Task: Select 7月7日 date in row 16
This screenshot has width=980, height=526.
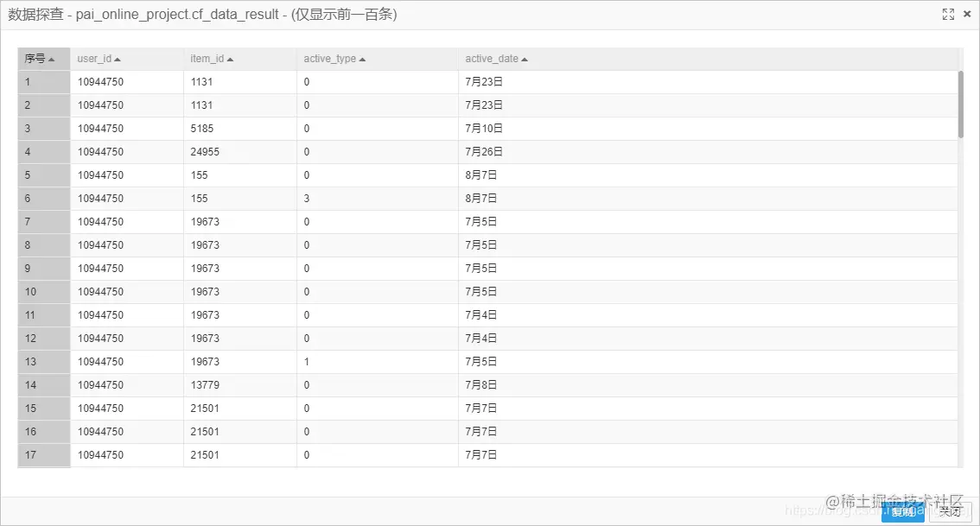Action: (x=708, y=432)
